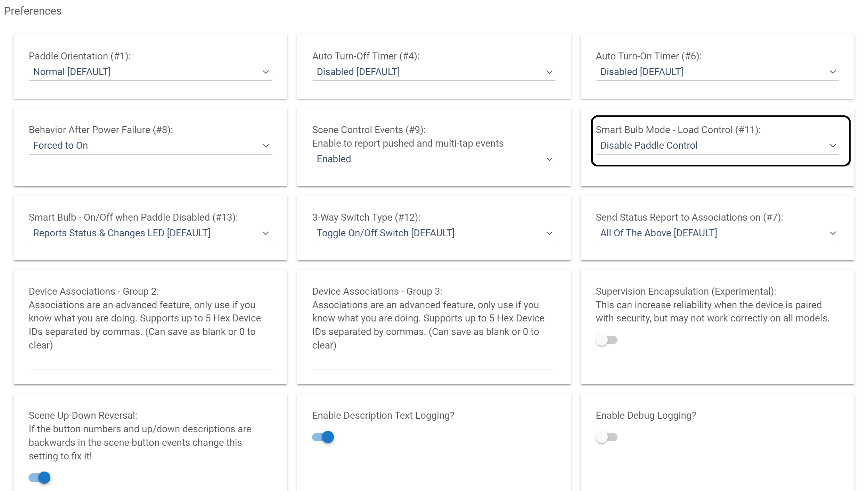Viewport: 868px width, 491px height.
Task: Click the Scene Control Events (#9) label
Action: (x=369, y=130)
